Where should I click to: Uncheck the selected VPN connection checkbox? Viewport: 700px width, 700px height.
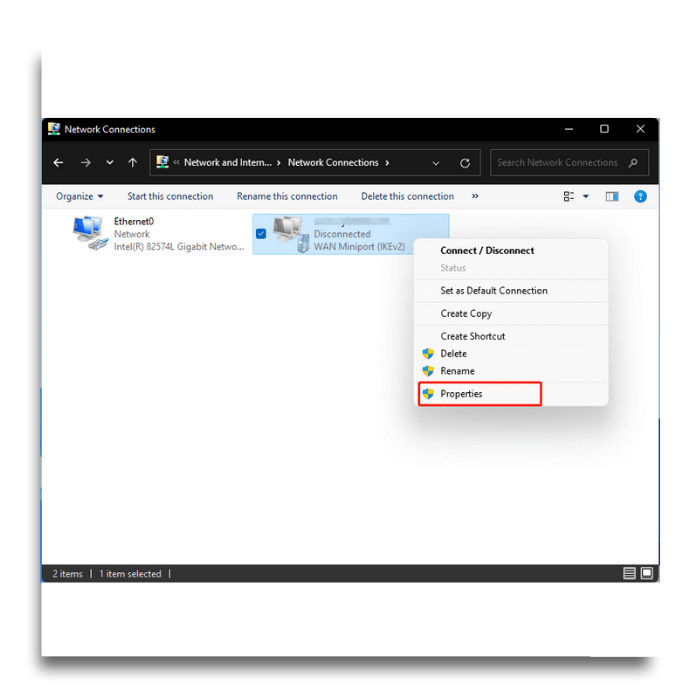pos(261,233)
